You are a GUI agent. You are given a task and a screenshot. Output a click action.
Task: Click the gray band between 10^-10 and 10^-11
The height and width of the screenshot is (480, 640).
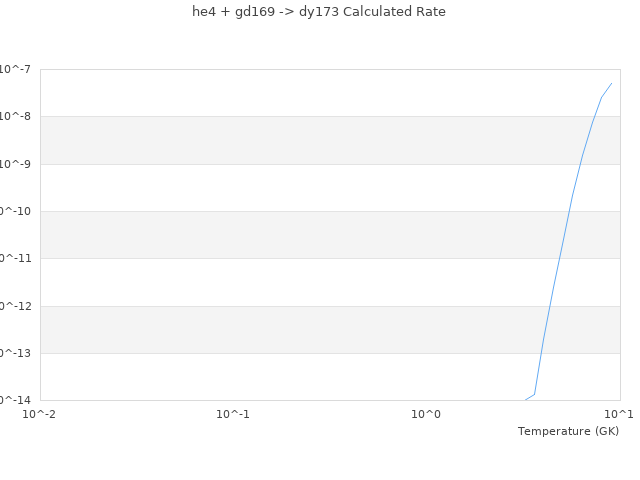click(300, 235)
